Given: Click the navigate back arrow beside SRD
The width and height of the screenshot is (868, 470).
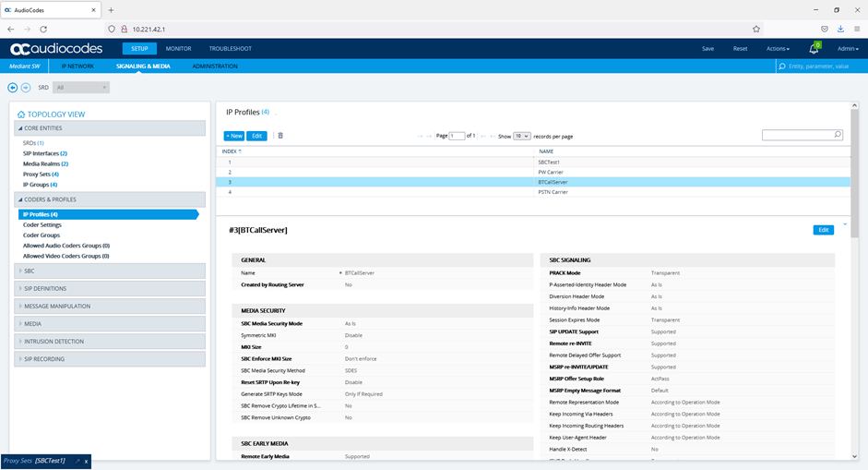Looking at the screenshot, I should point(12,88).
